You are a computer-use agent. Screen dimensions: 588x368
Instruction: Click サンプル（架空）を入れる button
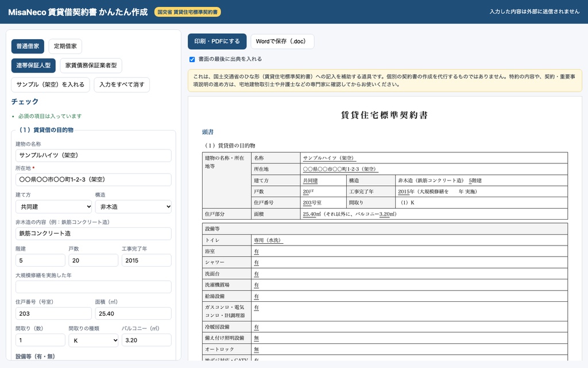(x=51, y=85)
